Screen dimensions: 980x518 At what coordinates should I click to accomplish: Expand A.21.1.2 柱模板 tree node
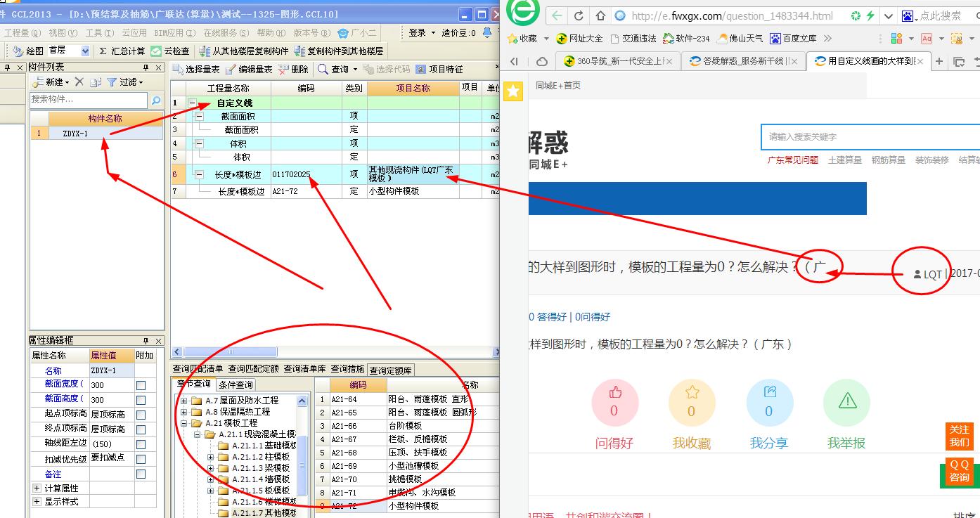coord(211,457)
